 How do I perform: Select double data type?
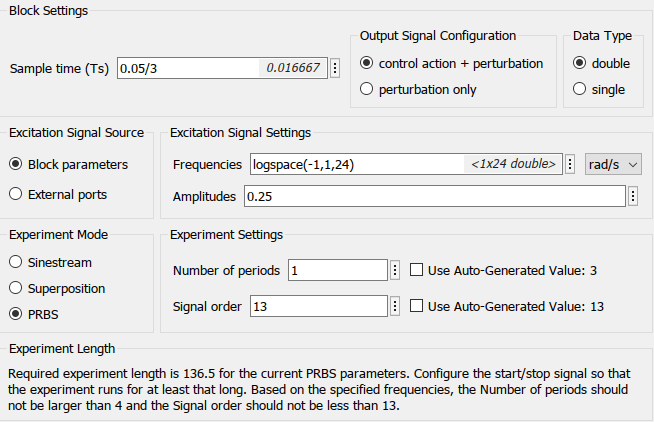tap(578, 63)
